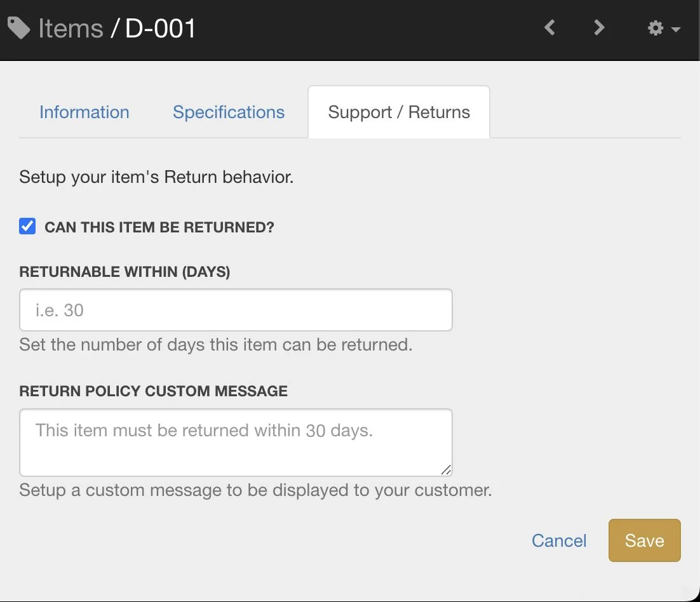Focus the Returnable Within days field

[x=236, y=310]
